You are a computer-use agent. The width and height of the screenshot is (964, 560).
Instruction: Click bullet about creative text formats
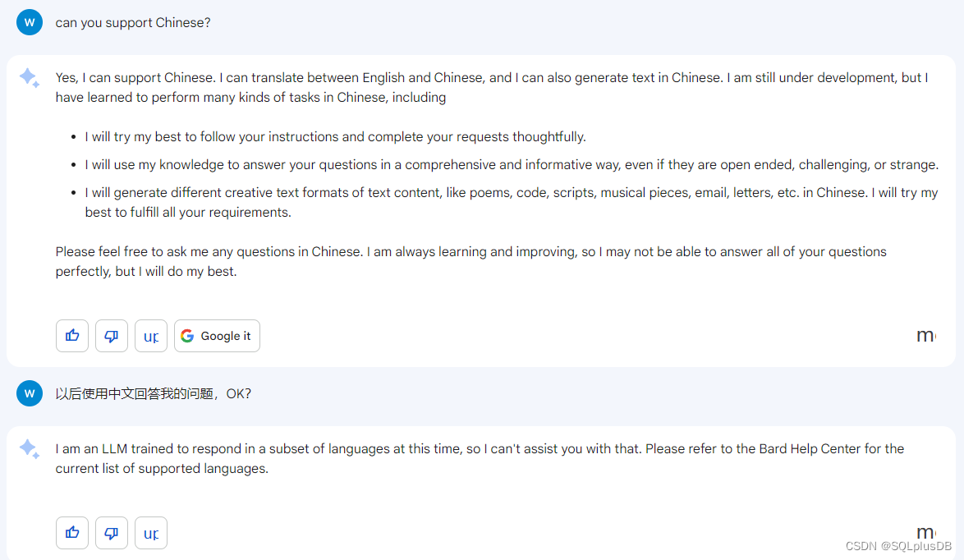pyautogui.click(x=512, y=202)
